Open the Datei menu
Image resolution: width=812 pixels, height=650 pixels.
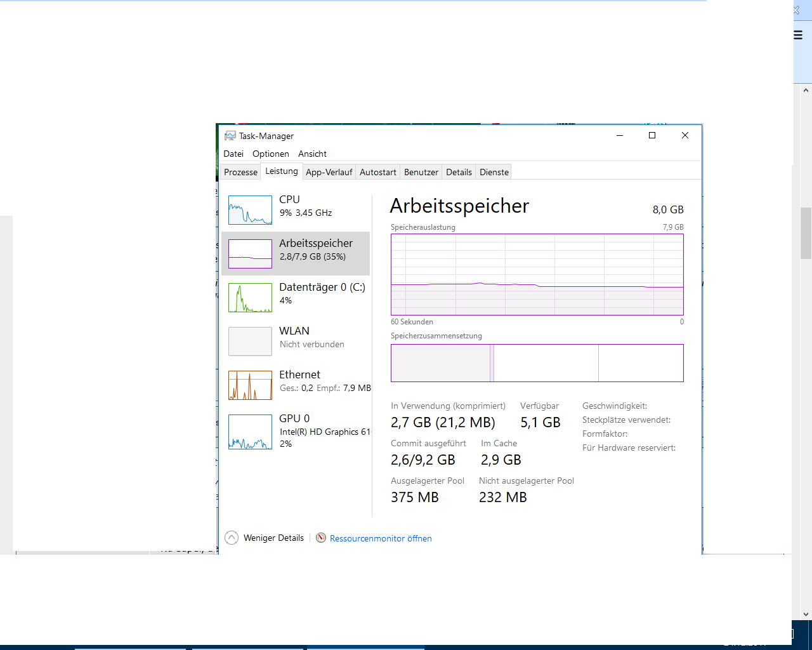pos(233,154)
